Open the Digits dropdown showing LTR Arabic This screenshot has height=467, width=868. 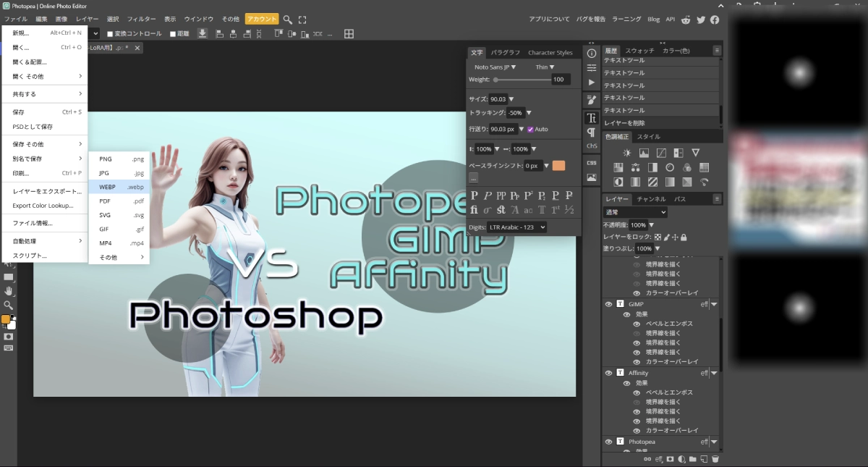pyautogui.click(x=516, y=227)
